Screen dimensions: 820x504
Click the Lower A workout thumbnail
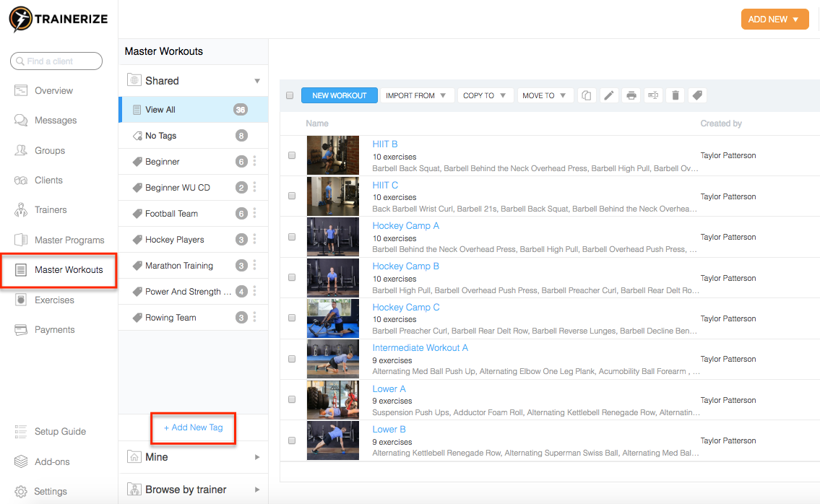click(x=333, y=400)
